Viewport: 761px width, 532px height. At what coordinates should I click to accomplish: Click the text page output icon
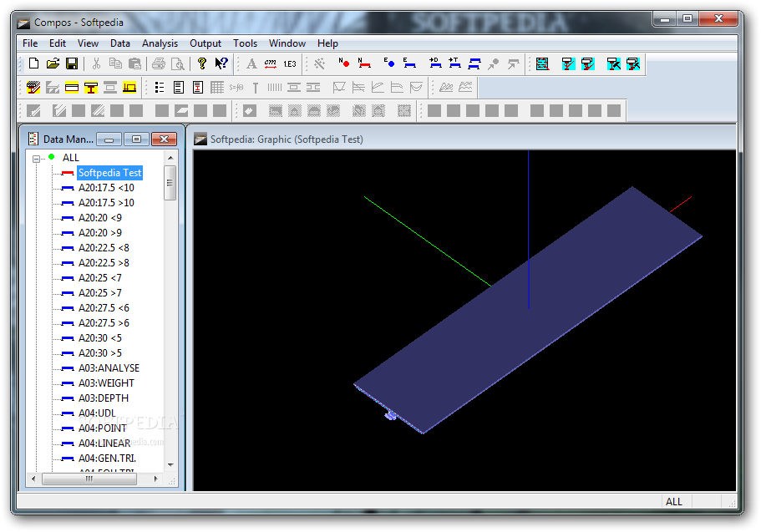pos(179,88)
